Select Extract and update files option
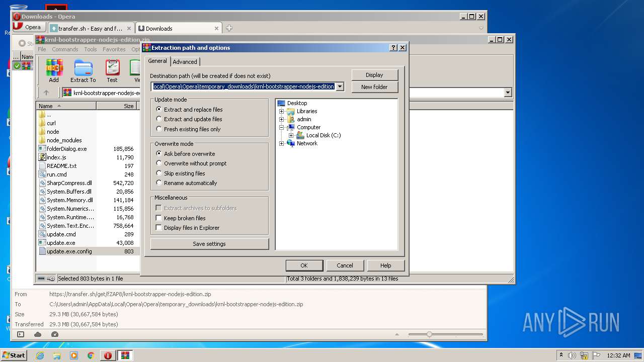Viewport: 644px width, 362px height. pyautogui.click(x=159, y=119)
